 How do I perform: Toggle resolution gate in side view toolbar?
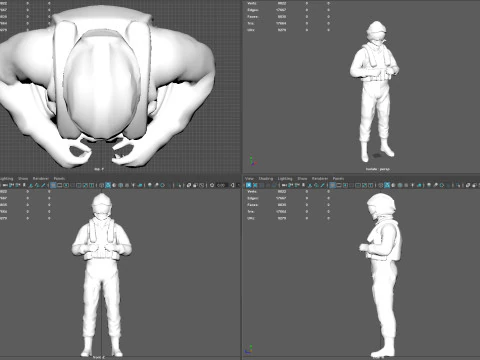tap(345, 185)
